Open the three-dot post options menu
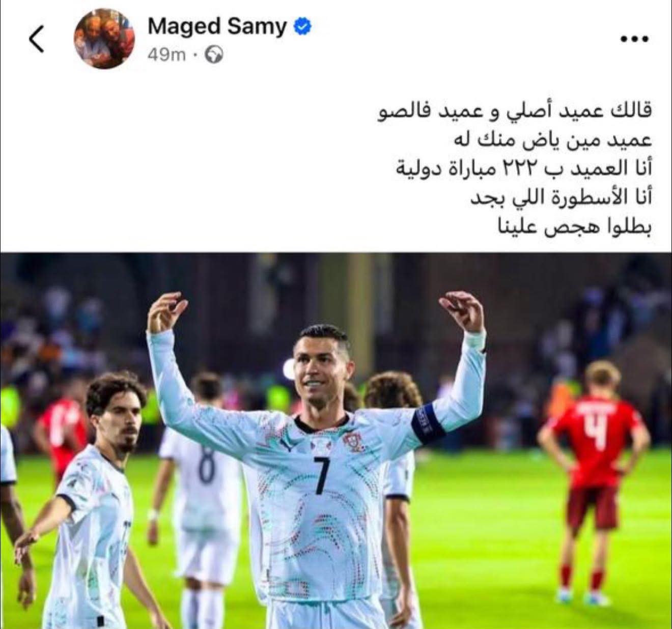Image resolution: width=672 pixels, height=629 pixels. (634, 39)
